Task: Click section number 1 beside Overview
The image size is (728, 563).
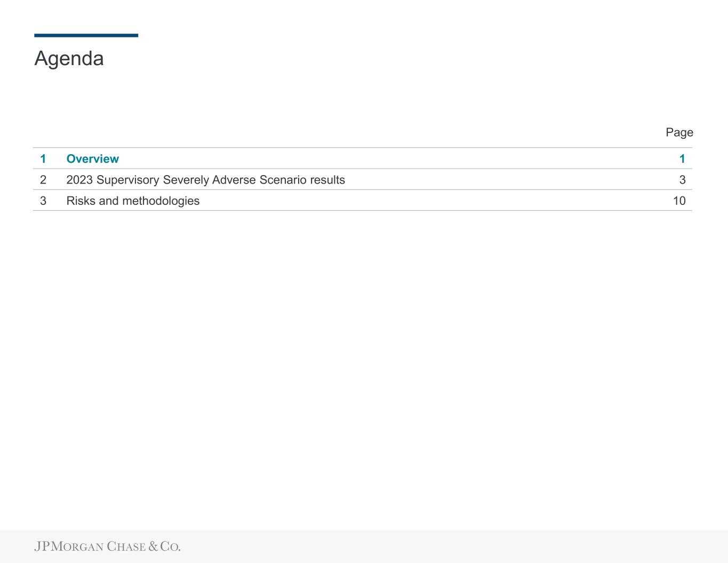Action: pyautogui.click(x=43, y=159)
